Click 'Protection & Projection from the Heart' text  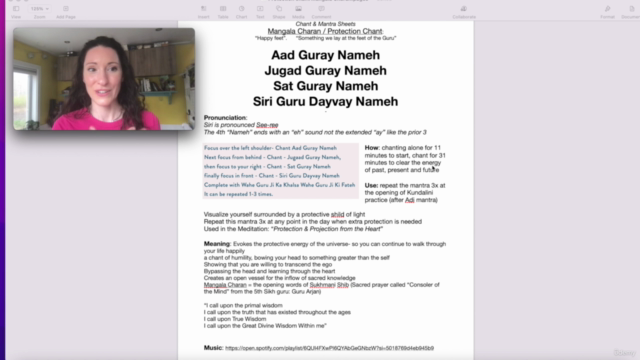[327, 229]
